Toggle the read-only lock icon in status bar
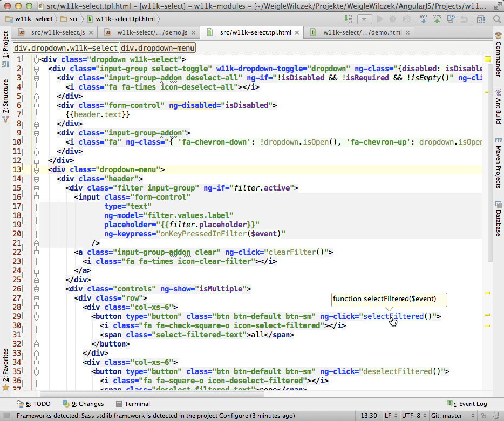The height and width of the screenshot is (421, 504). (483, 416)
